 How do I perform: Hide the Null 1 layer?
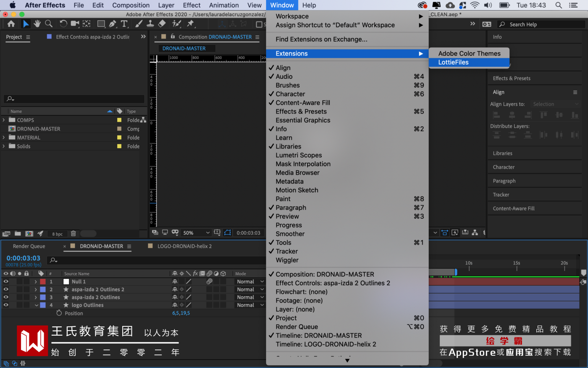tap(6, 282)
